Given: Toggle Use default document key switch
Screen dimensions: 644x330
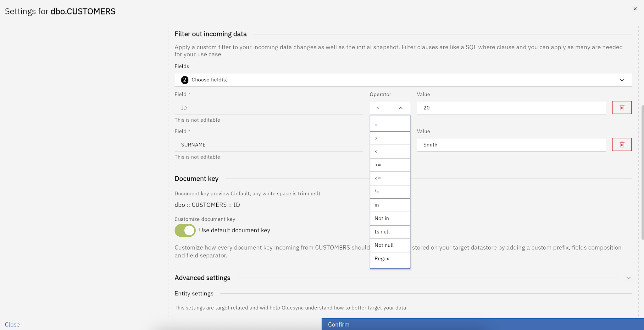Looking at the screenshot, I should (185, 230).
